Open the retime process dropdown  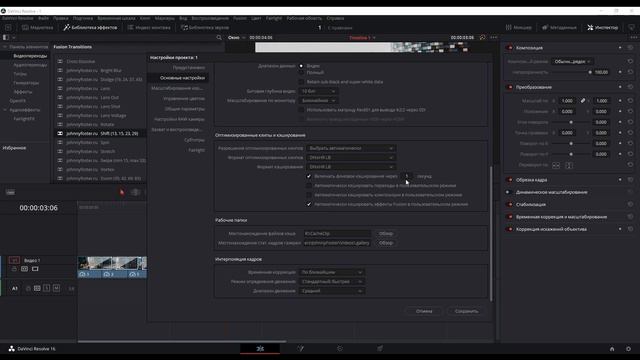[x=331, y=272]
